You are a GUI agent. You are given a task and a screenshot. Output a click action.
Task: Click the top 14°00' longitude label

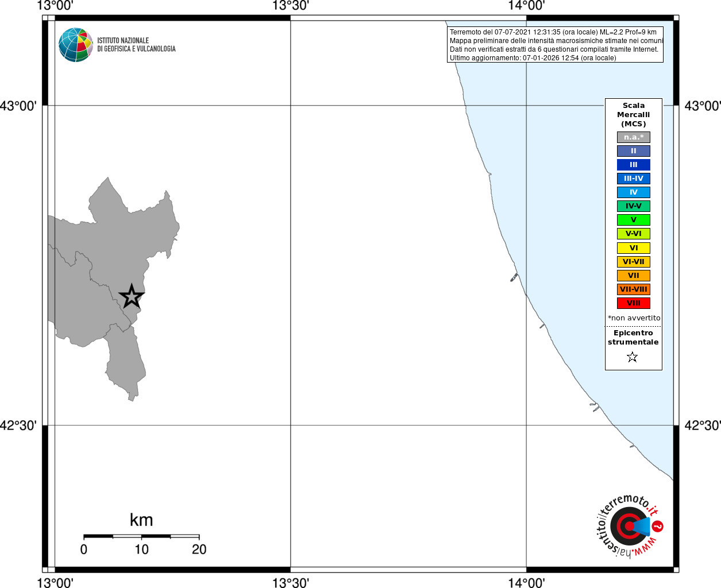pyautogui.click(x=526, y=6)
